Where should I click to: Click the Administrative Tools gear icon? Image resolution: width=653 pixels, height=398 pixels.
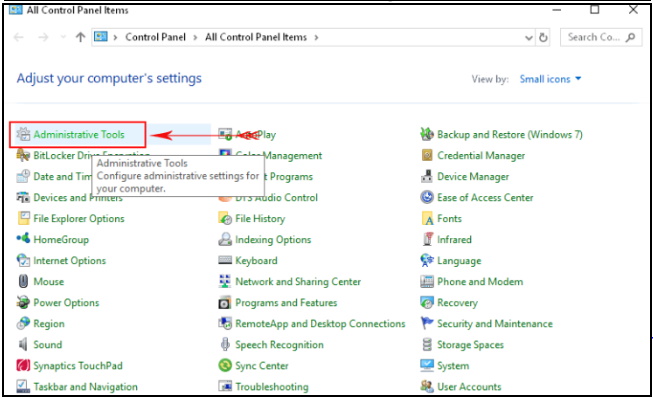click(x=23, y=134)
